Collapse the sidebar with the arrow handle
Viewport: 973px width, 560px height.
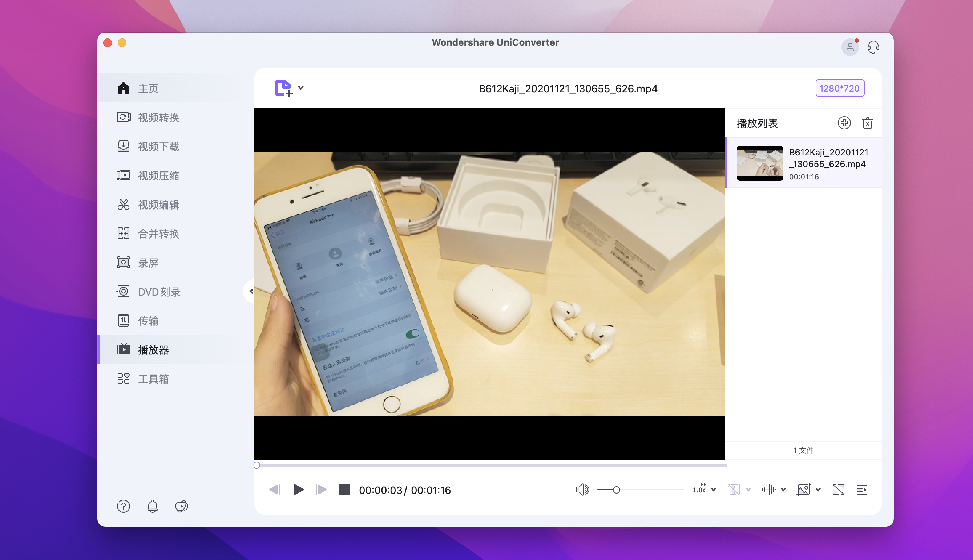(x=250, y=291)
